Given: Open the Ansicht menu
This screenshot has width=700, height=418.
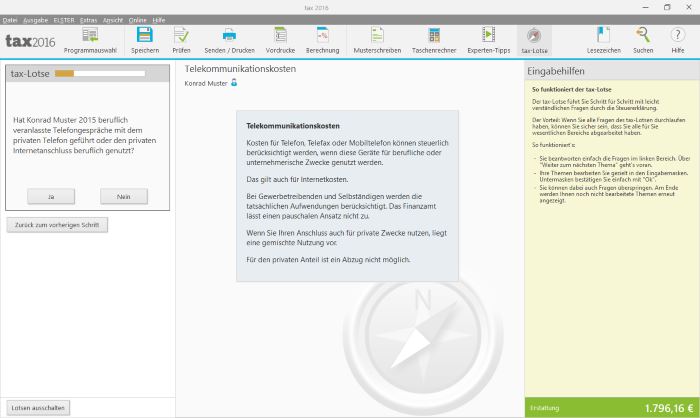Looking at the screenshot, I should (x=112, y=20).
